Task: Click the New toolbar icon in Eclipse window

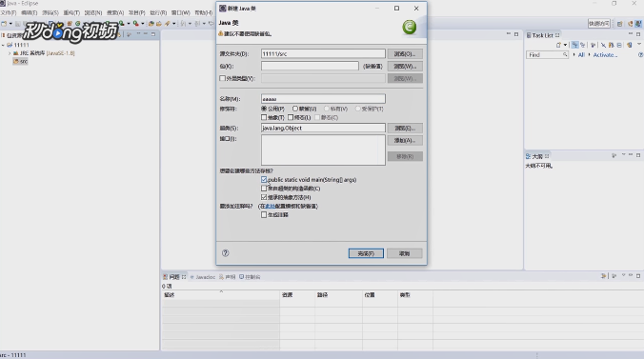Action: tap(4, 24)
